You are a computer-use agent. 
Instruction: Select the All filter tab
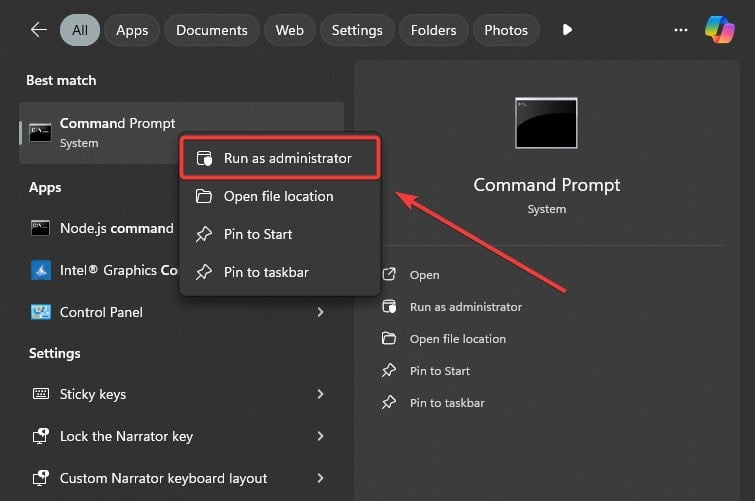(80, 30)
